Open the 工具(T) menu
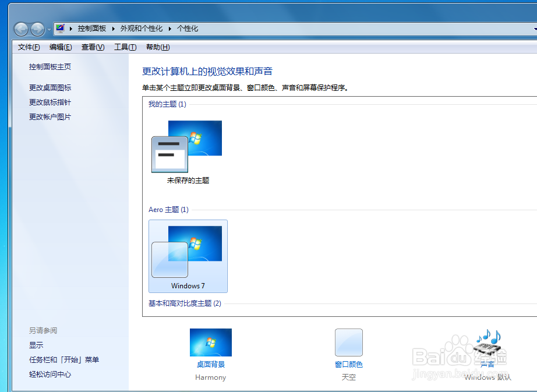 pyautogui.click(x=125, y=47)
